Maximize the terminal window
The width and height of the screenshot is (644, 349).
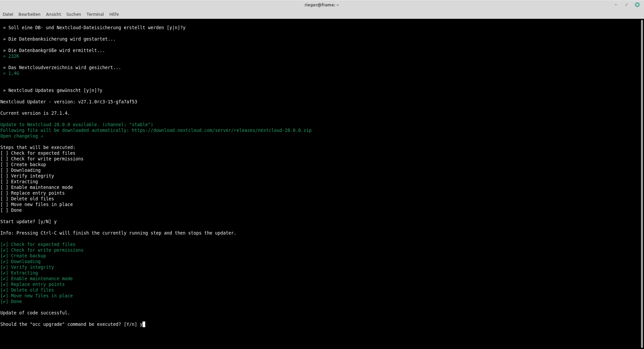tap(627, 5)
